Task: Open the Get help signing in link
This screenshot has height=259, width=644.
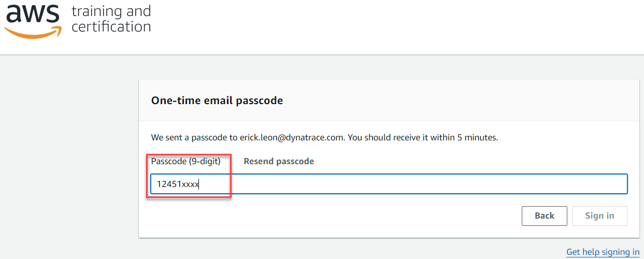Action: [x=603, y=252]
